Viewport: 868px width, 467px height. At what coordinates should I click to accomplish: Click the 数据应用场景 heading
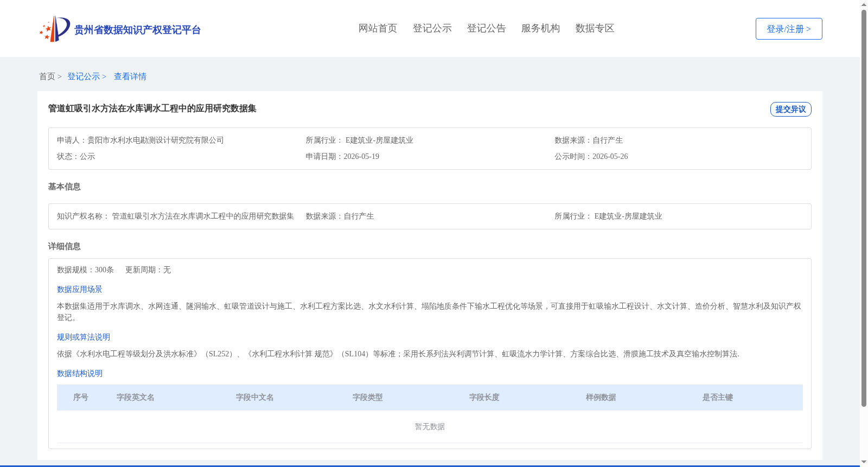tap(80, 289)
